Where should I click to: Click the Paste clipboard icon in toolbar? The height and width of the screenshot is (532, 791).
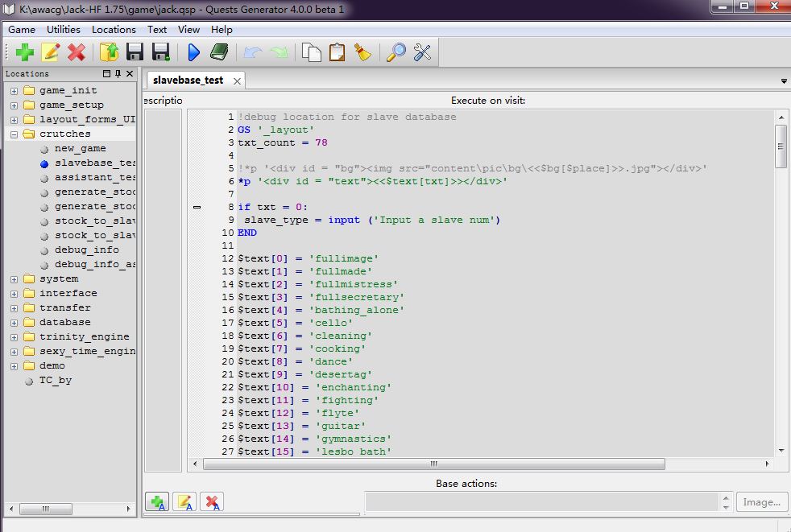[337, 52]
